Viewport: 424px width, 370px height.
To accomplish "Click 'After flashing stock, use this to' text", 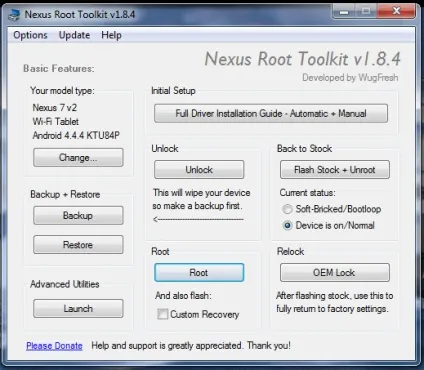I will 335,296.
